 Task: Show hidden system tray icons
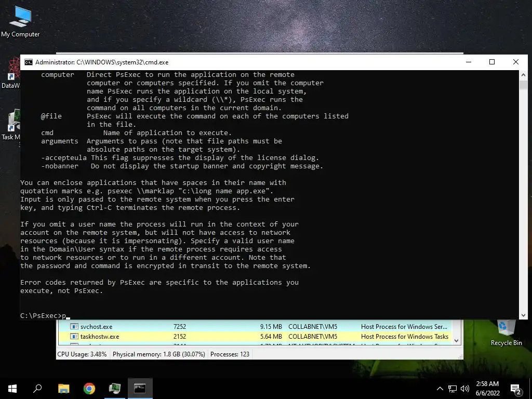(440, 389)
